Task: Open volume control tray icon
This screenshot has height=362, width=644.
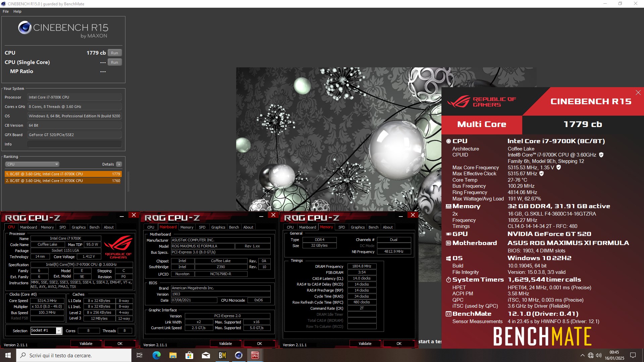Action: click(x=599, y=355)
